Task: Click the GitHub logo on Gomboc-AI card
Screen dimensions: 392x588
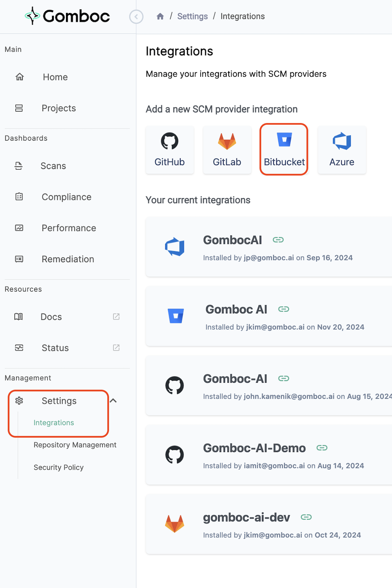Action: click(175, 385)
